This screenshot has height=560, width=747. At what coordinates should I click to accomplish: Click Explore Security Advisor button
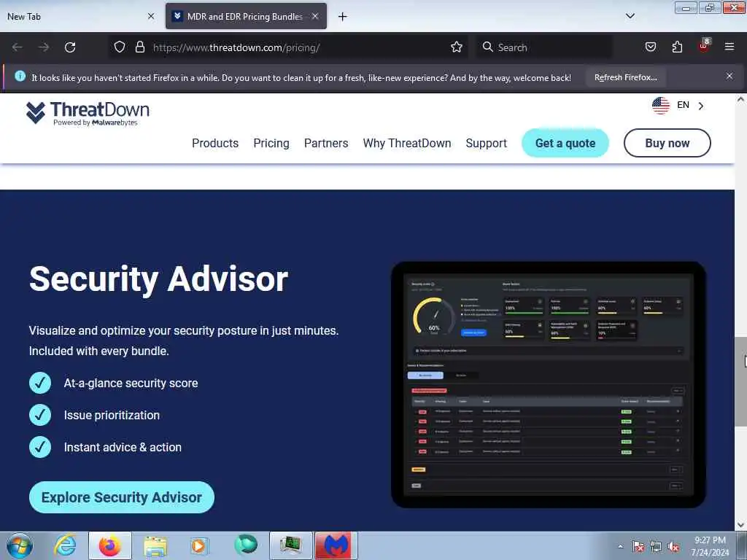[122, 497]
